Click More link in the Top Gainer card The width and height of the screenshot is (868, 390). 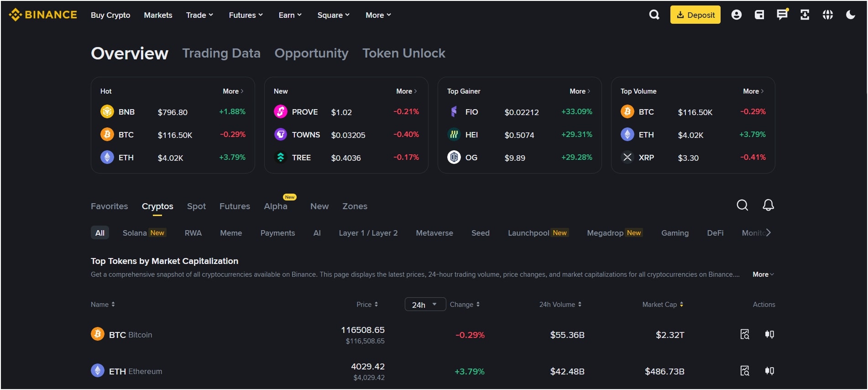580,91
